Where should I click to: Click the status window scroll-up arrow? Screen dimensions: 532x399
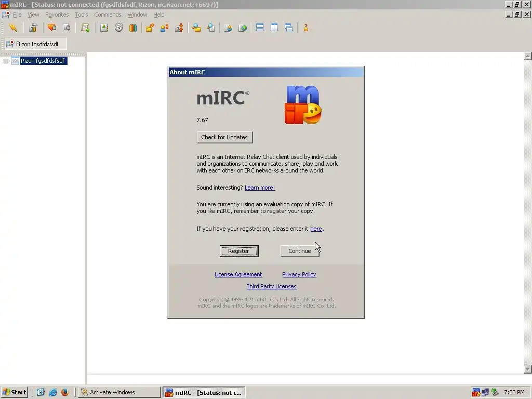[528, 56]
